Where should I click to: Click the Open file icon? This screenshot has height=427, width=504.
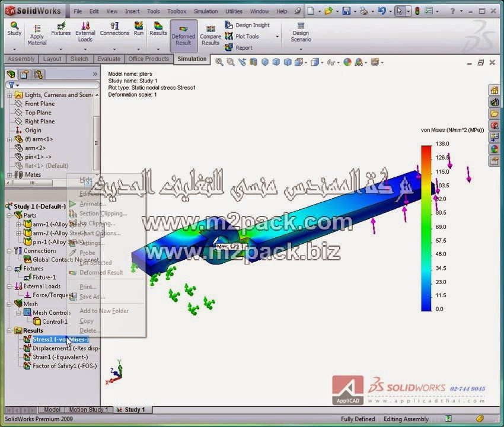point(328,11)
